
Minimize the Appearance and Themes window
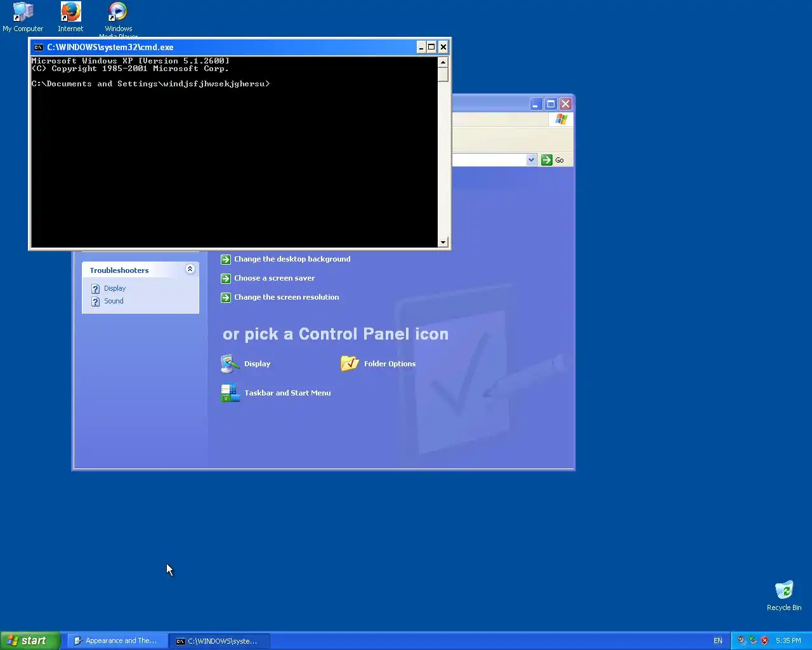tap(536, 104)
